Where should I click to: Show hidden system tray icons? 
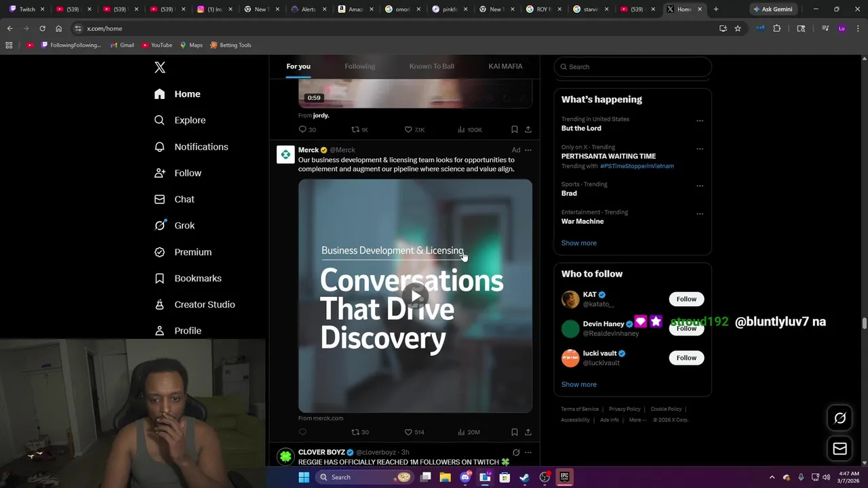tap(772, 477)
